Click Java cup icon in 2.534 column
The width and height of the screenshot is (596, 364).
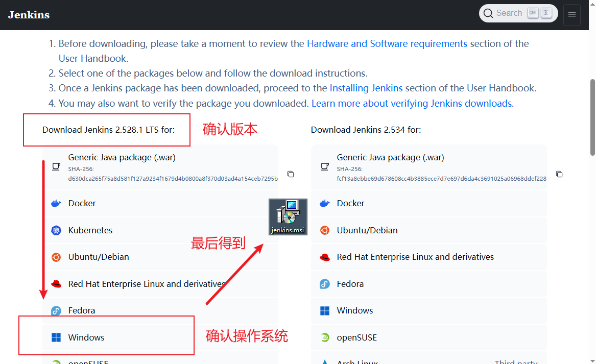click(x=325, y=166)
